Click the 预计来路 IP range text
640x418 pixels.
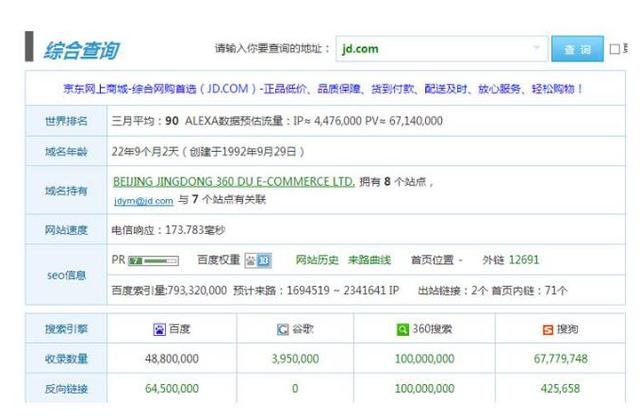(316, 291)
